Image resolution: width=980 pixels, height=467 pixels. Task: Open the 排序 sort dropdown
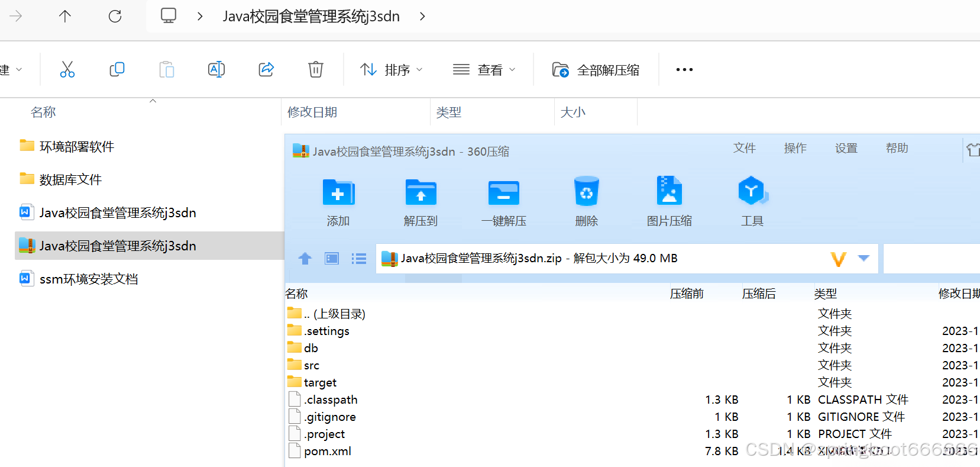[392, 70]
